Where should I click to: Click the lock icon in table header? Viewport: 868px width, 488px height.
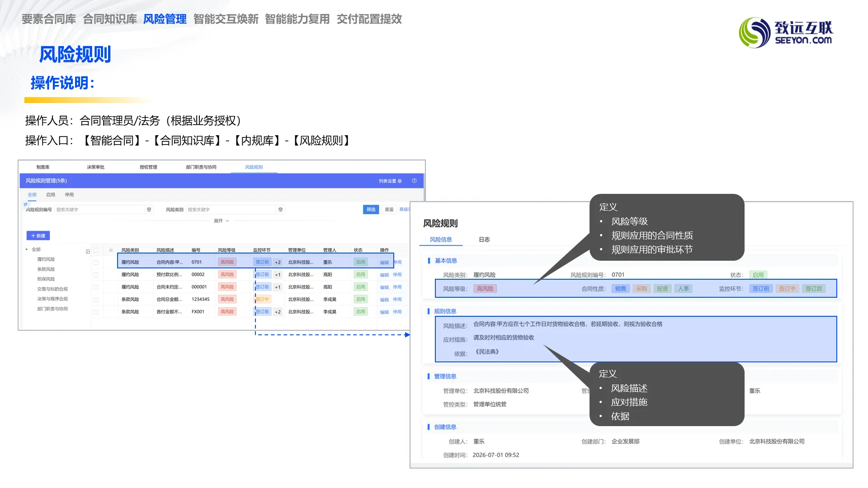[111, 250]
